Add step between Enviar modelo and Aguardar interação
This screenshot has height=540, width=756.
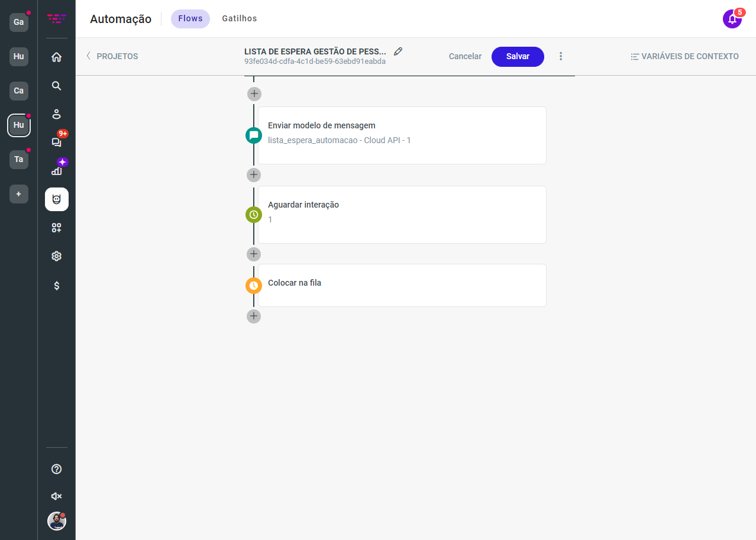pos(254,175)
